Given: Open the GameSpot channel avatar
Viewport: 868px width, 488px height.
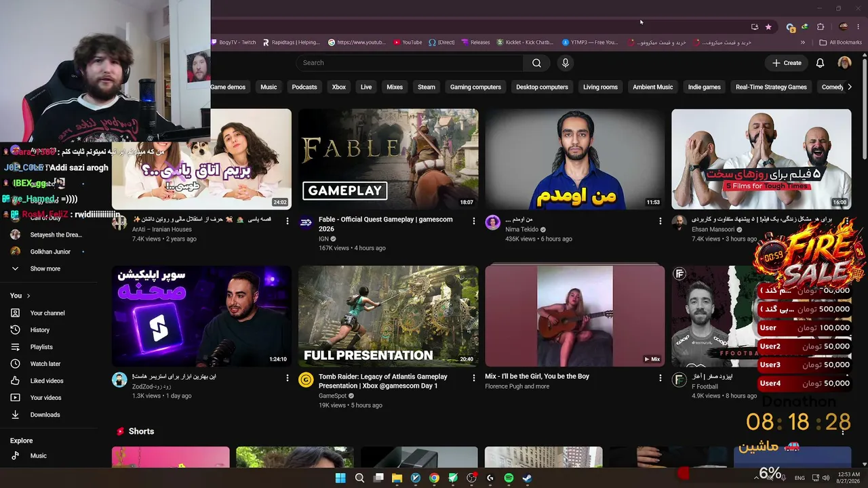Looking at the screenshot, I should pyautogui.click(x=306, y=380).
